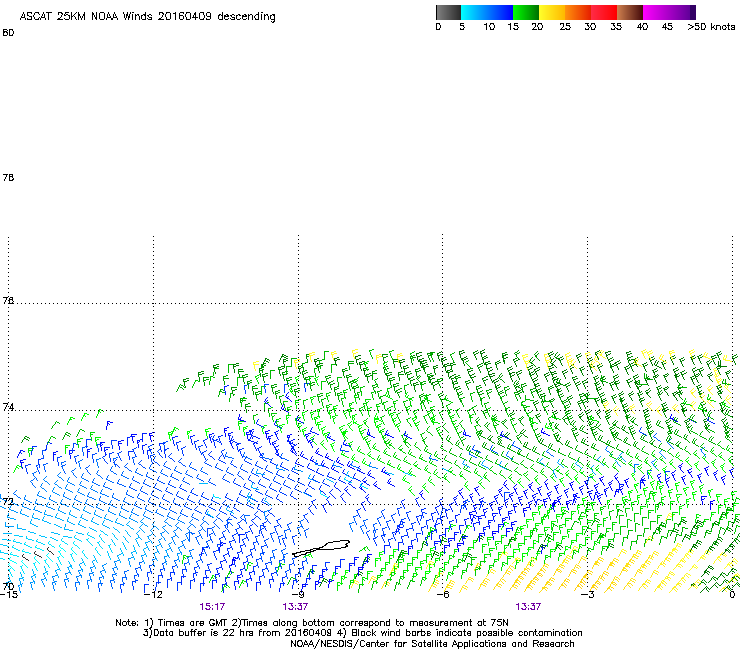Click the magenta 40-45 knots color scale segment
740x650 pixels.
point(656,12)
